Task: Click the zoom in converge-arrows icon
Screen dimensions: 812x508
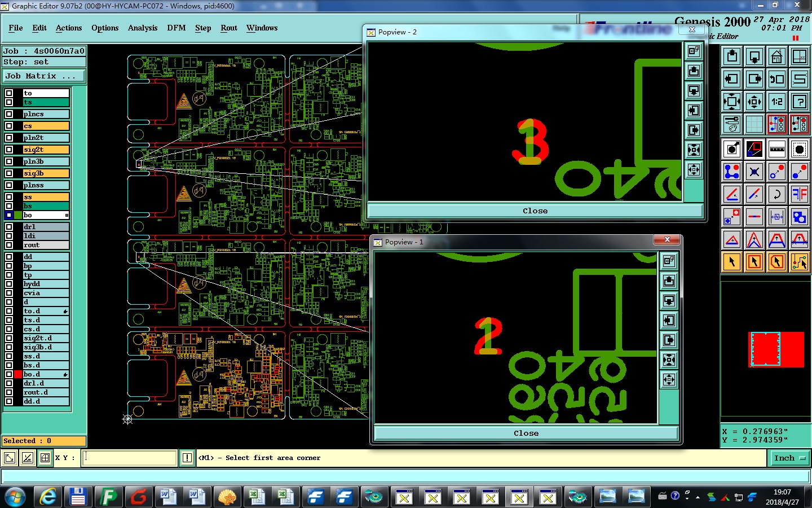Action: click(x=754, y=102)
